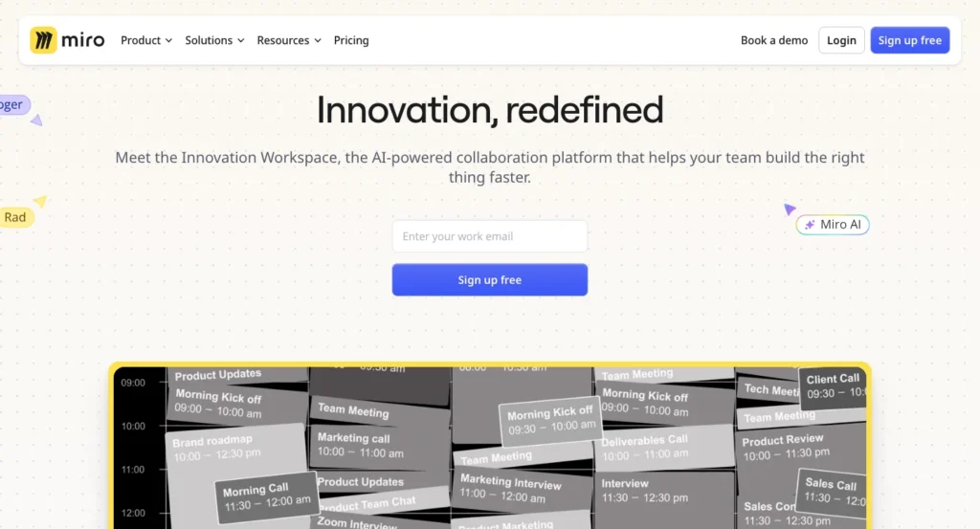Image resolution: width=980 pixels, height=529 pixels.
Task: Click the purple cursor tag at left edge
Action: click(13, 105)
